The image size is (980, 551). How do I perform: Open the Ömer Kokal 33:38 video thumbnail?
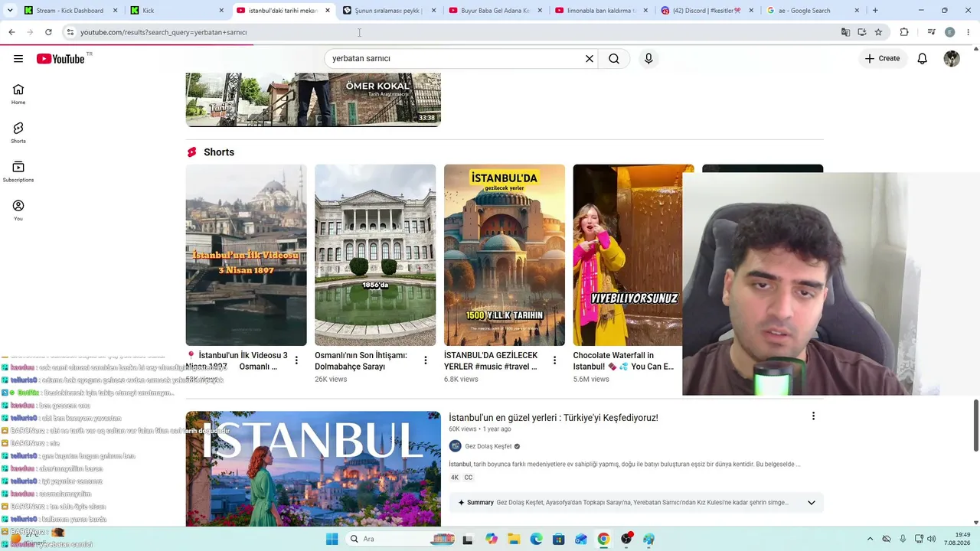click(x=313, y=99)
